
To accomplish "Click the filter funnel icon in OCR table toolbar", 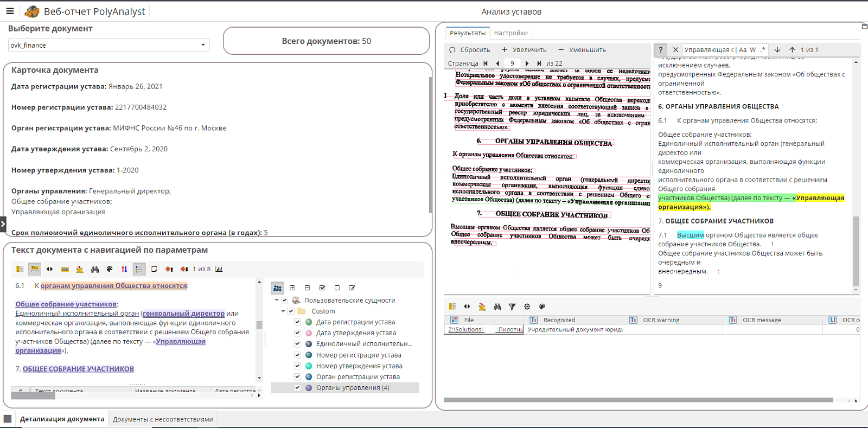I will (x=512, y=306).
